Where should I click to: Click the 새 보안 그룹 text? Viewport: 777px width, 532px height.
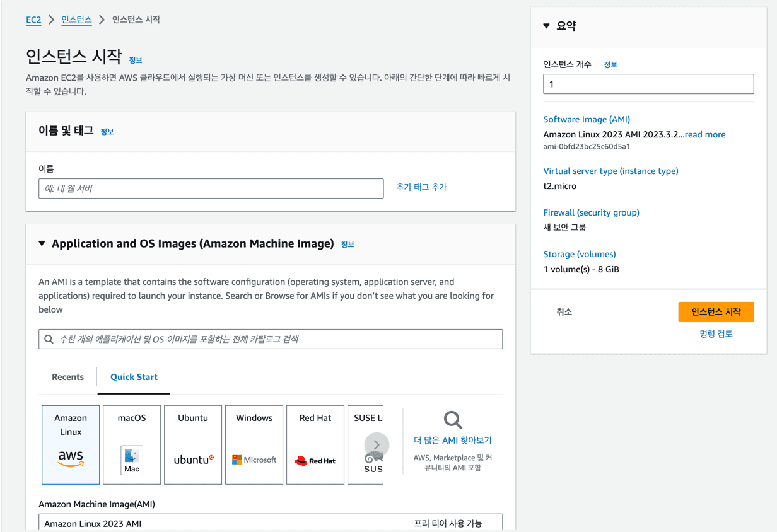[x=564, y=228]
